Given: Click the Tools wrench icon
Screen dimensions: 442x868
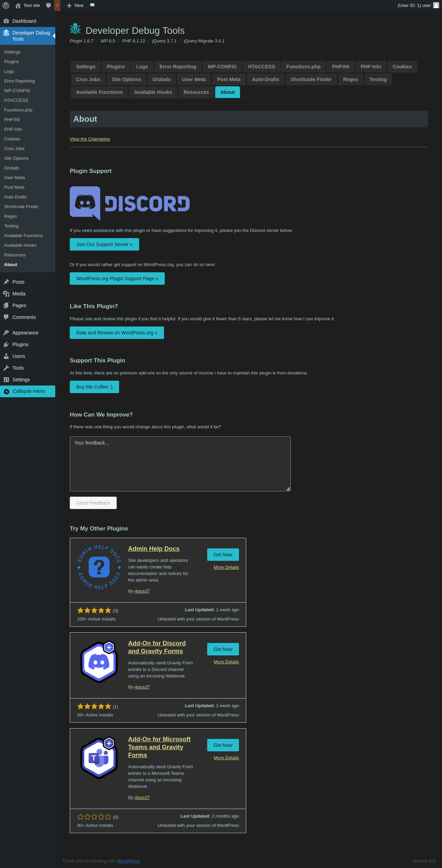Looking at the screenshot, I should tap(6, 368).
